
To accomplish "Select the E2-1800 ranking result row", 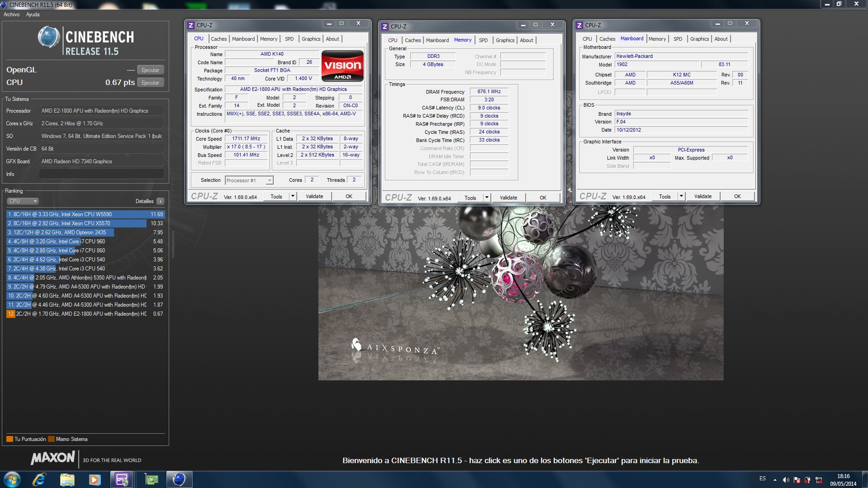I will coord(85,314).
